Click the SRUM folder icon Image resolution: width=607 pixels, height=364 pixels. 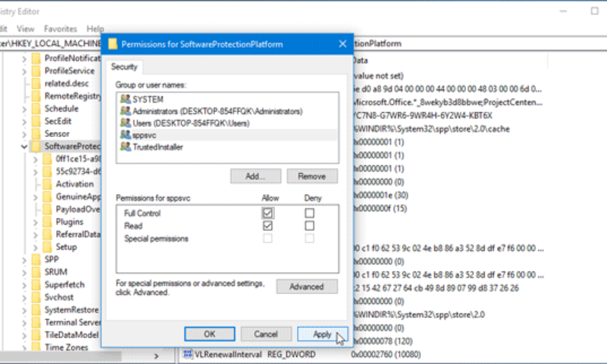click(x=36, y=272)
